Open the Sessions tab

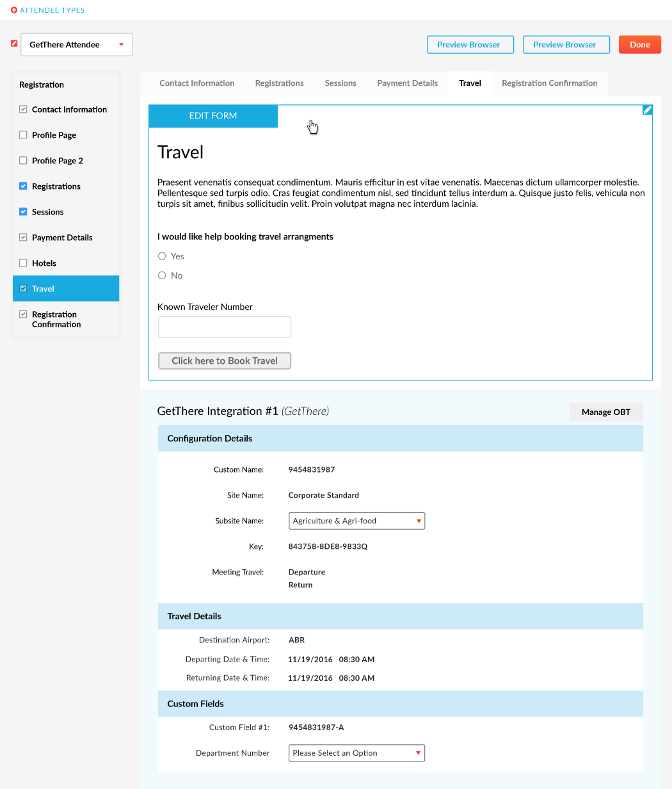(x=340, y=83)
